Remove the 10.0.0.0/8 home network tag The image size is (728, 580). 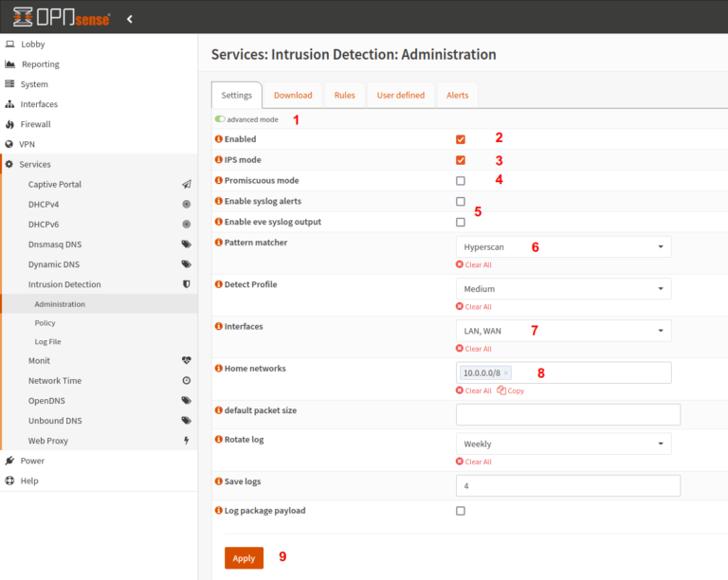(506, 373)
